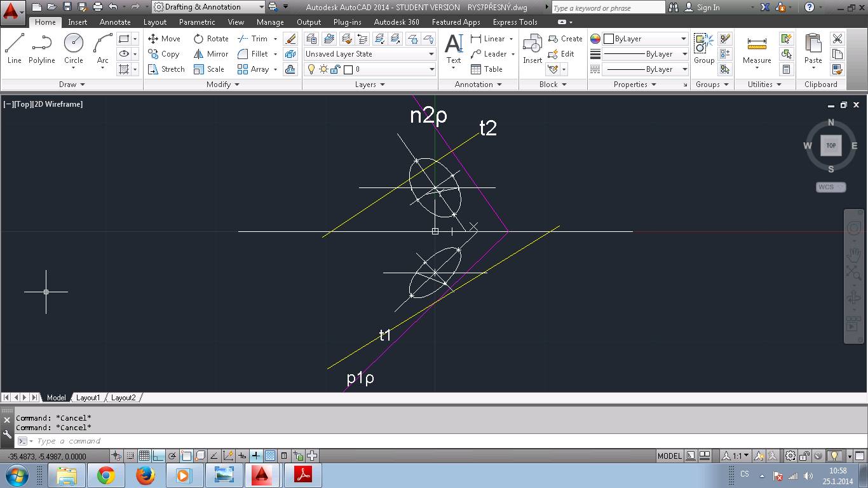This screenshot has width=868, height=488.
Task: Click Create block
Action: [x=565, y=39]
